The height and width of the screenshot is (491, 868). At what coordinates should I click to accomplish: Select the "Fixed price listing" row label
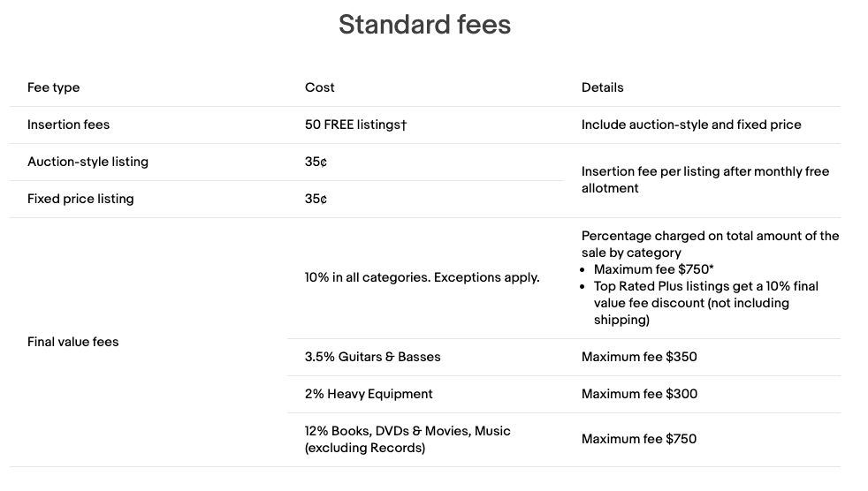(x=80, y=199)
